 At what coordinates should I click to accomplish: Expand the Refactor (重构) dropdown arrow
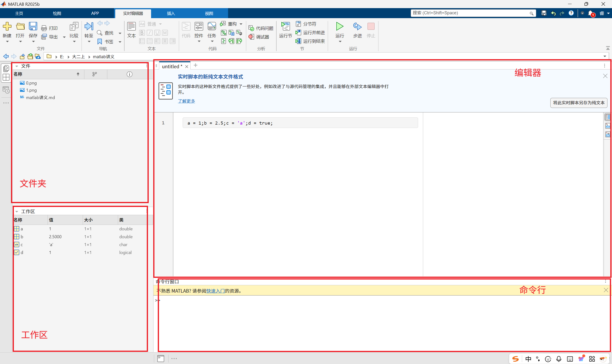point(241,24)
